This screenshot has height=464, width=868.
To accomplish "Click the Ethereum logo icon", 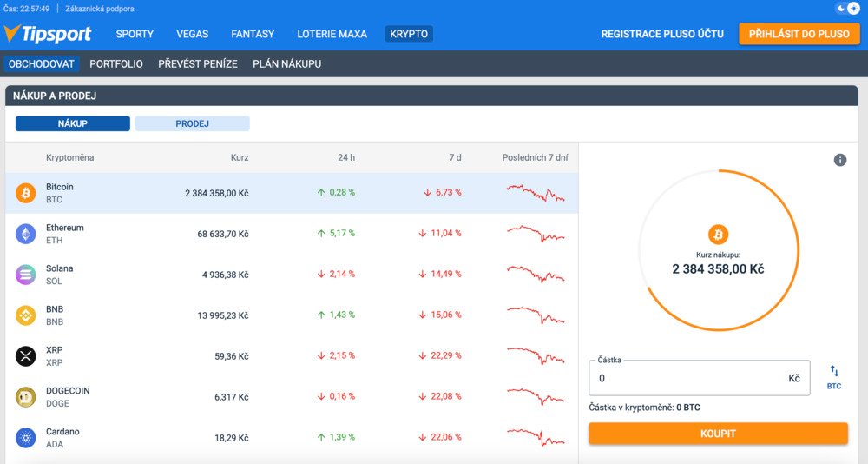I will pyautogui.click(x=26, y=234).
